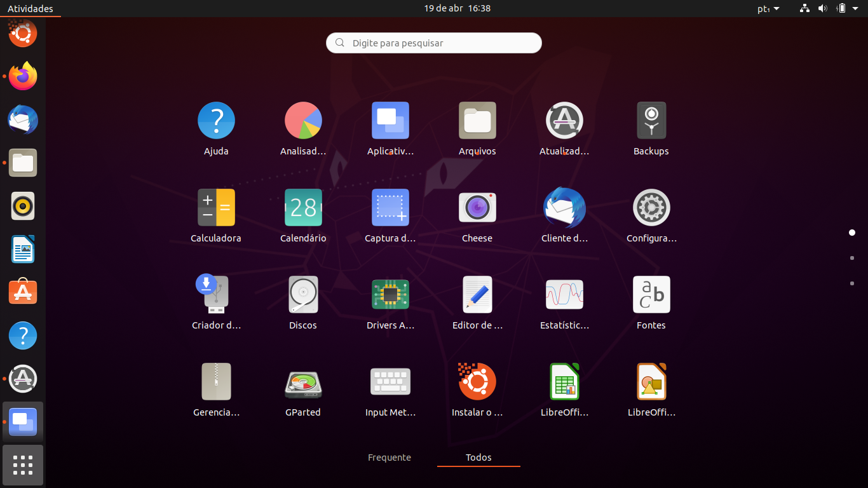The image size is (868, 488).
Task: Click the Software Updater icon in the dock
Action: click(x=23, y=379)
